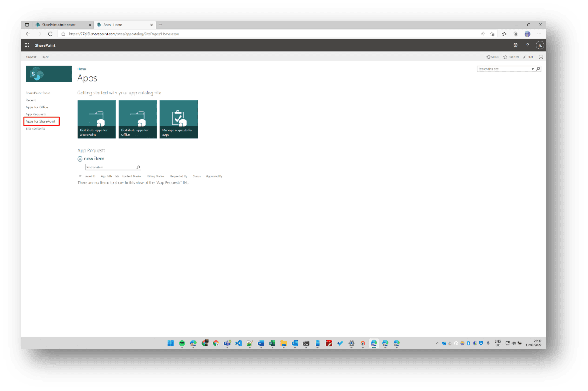Open Distribute apps for SharePoint tile
This screenshot has width=588, height=391.
(97, 119)
